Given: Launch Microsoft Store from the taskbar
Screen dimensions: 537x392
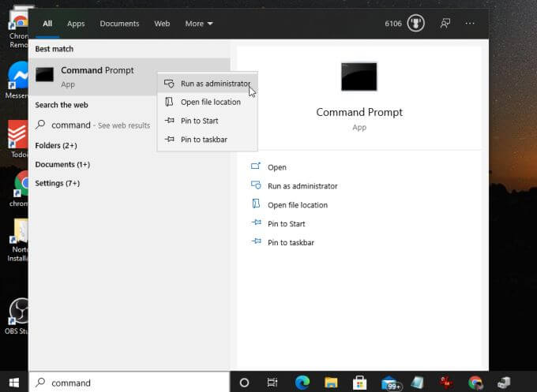Looking at the screenshot, I should click(x=361, y=383).
